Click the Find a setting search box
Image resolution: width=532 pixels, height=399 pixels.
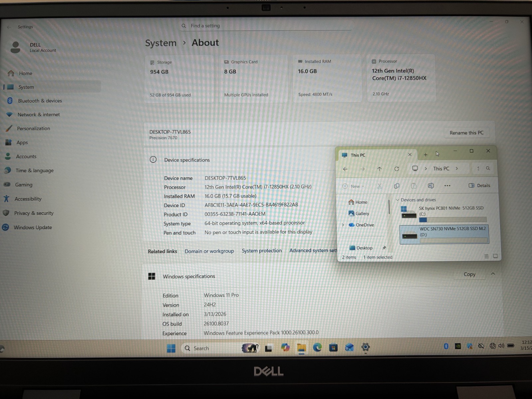266,26
